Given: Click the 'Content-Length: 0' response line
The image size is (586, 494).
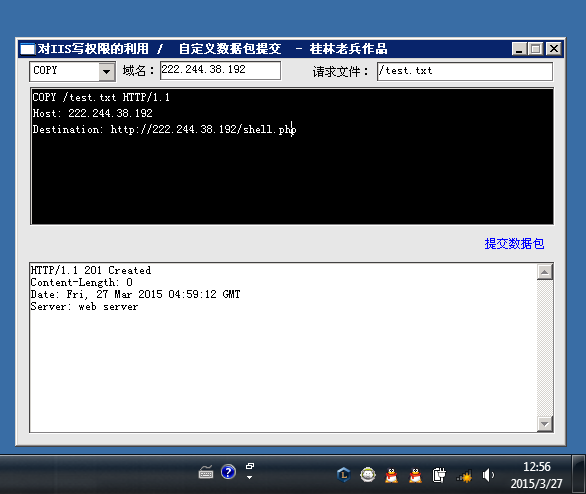Looking at the screenshot, I should (81, 282).
